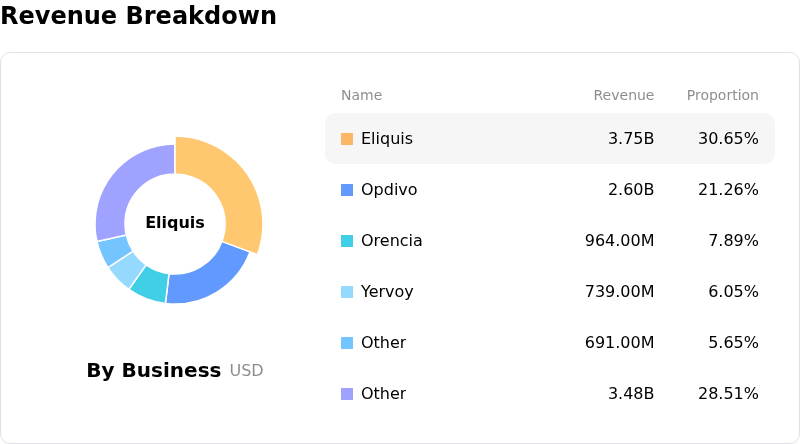
Task: Click the USD currency label
Action: 246,371
